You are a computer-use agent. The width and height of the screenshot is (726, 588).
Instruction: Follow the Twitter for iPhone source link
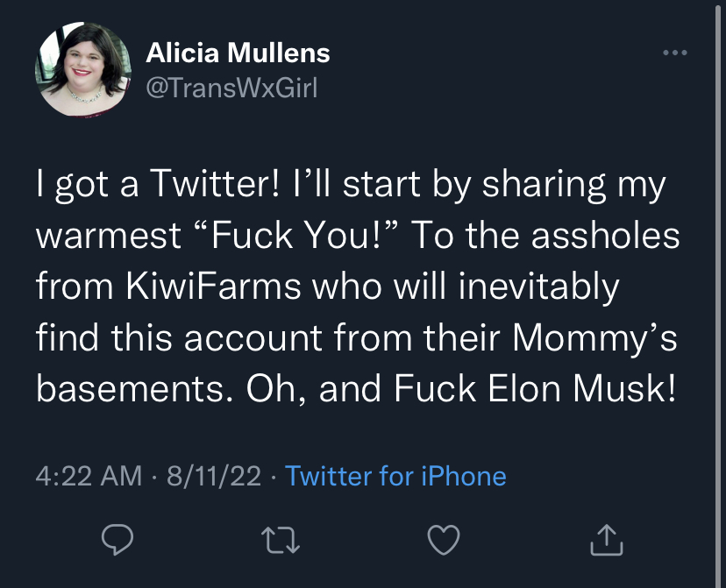395,476
